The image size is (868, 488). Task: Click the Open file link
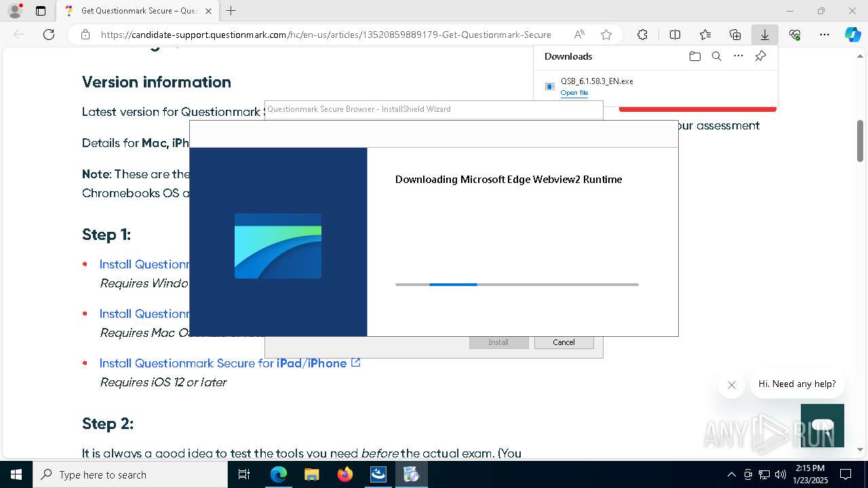[574, 93]
